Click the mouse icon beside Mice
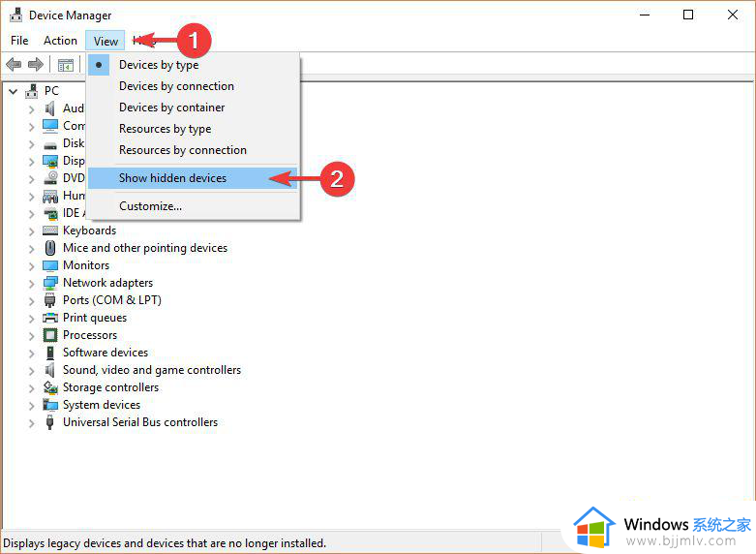This screenshot has height=554, width=756. (50, 248)
